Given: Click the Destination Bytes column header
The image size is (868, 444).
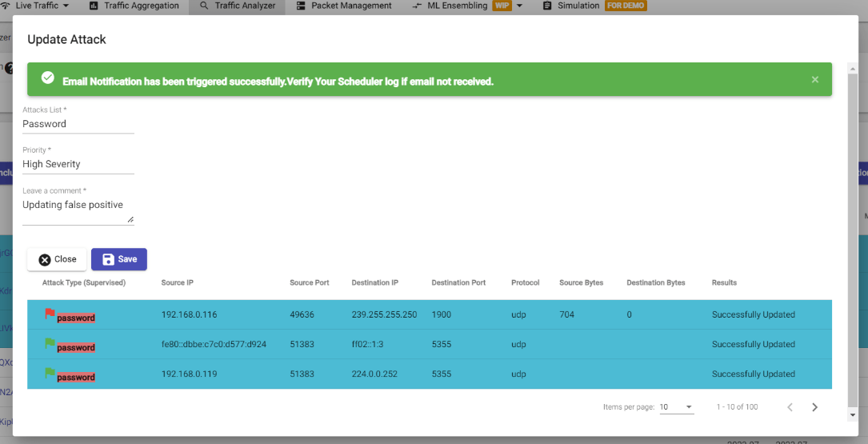Looking at the screenshot, I should pyautogui.click(x=656, y=282).
